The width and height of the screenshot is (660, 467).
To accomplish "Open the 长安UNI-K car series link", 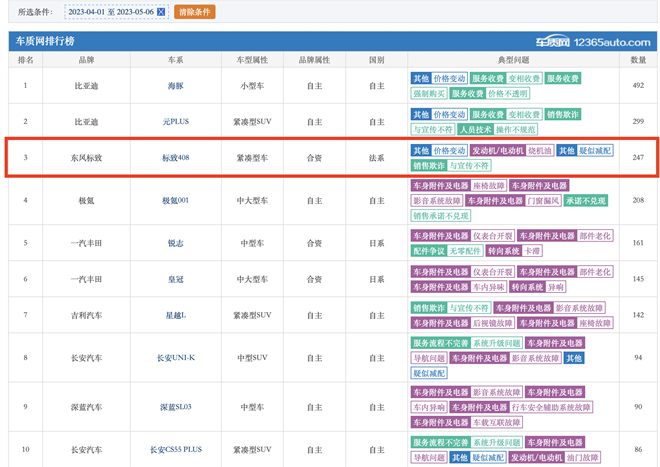I will coord(176,358).
